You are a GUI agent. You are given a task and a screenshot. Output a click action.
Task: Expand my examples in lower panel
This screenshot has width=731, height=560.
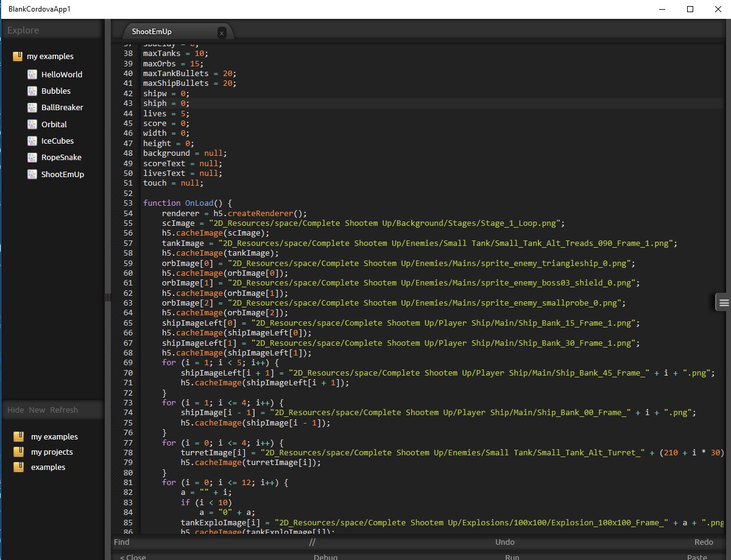click(x=54, y=436)
